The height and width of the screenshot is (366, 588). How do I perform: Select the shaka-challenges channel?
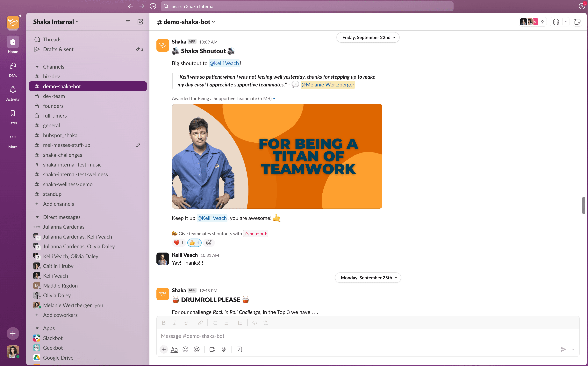(62, 155)
